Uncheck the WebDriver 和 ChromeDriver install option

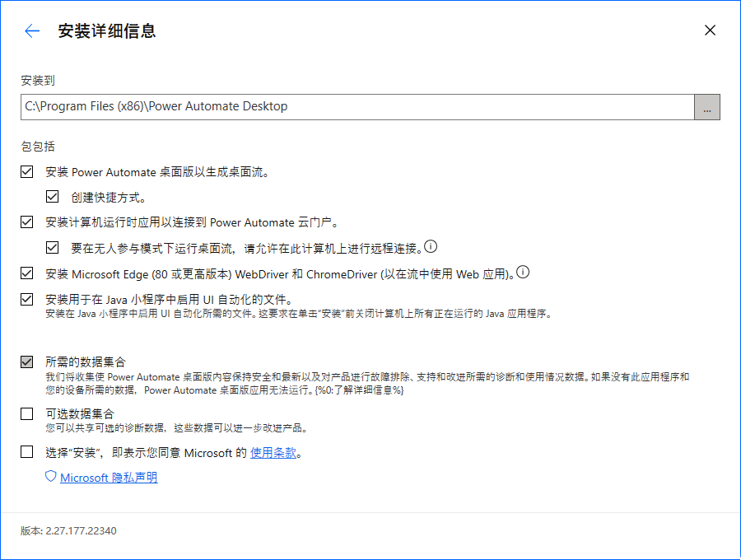pyautogui.click(x=27, y=273)
